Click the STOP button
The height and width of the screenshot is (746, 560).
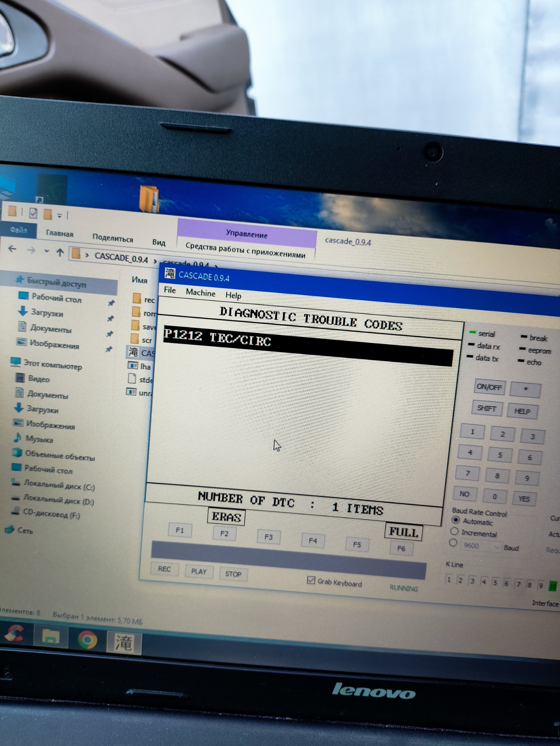[x=233, y=574]
